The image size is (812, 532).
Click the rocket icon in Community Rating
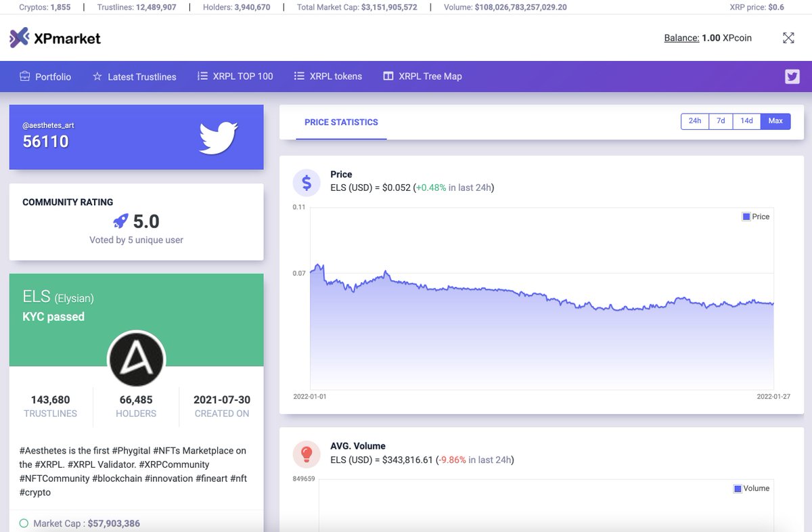click(120, 221)
